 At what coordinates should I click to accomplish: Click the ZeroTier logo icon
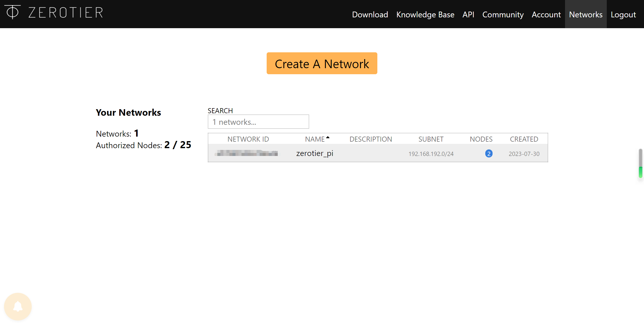click(x=12, y=12)
